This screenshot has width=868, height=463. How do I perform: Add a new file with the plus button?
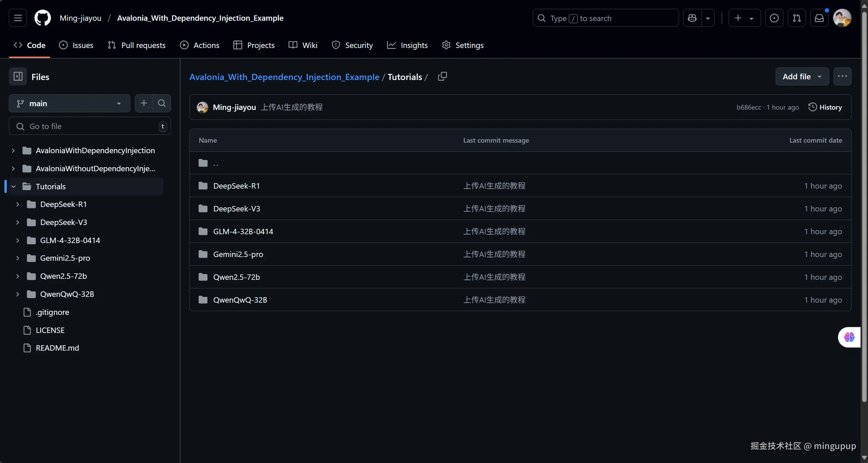pyautogui.click(x=144, y=103)
